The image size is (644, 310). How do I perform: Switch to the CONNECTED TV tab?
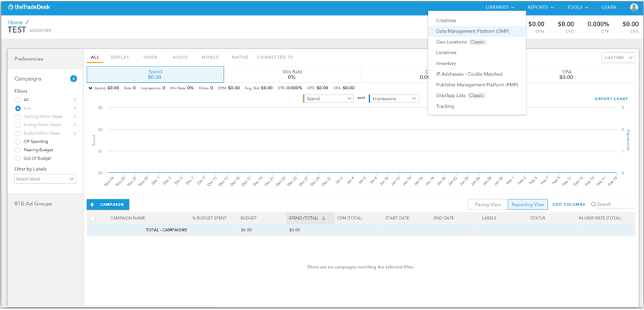[x=275, y=57]
